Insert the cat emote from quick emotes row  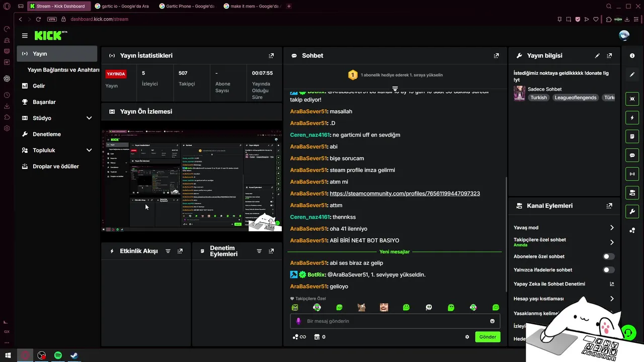pyautogui.click(x=361, y=307)
